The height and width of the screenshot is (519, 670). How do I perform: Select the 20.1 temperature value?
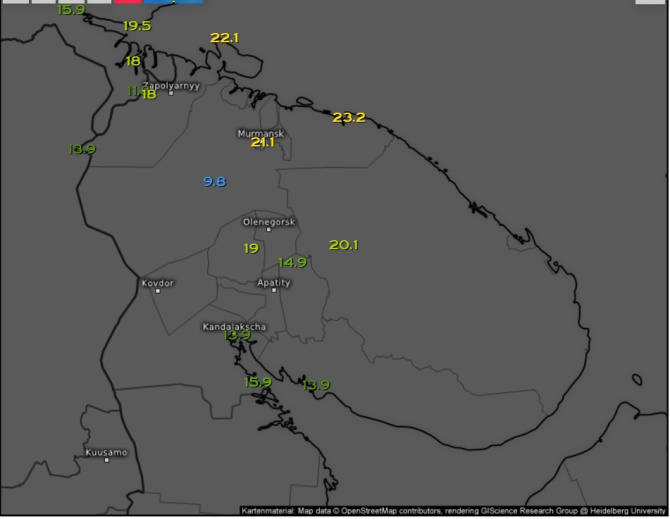tap(343, 244)
